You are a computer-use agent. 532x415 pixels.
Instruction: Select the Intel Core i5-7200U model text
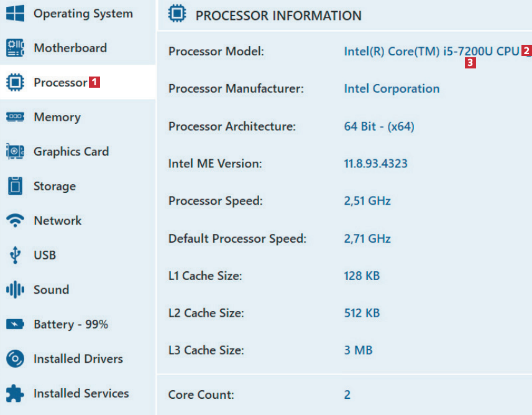point(431,51)
